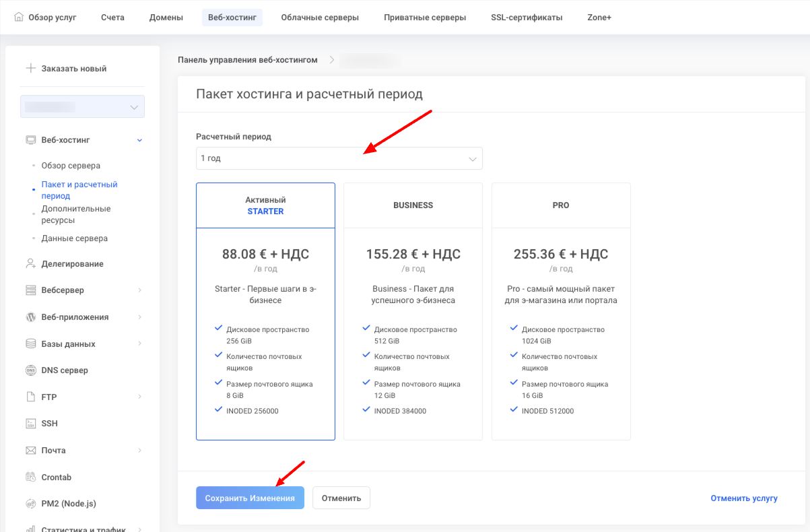
Task: Click the WordPress icon for Веб-приложения
Action: (x=30, y=317)
